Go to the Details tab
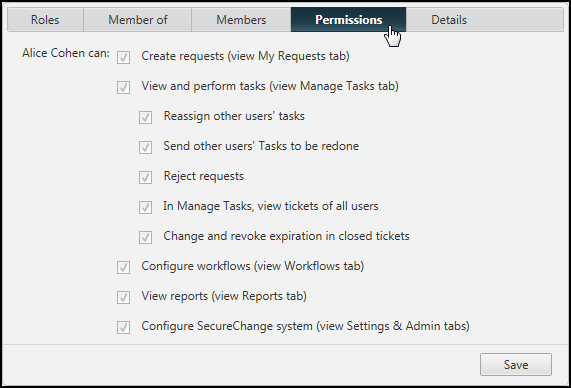Image resolution: width=571 pixels, height=388 pixels. coord(449,20)
